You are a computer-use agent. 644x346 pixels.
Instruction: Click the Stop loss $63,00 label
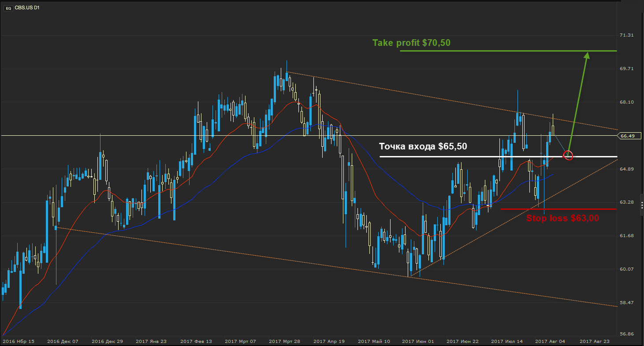coord(562,218)
